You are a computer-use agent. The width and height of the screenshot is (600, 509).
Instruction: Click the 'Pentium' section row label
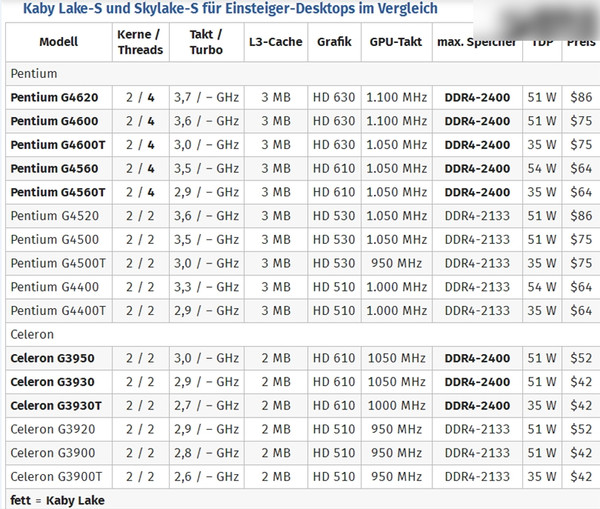coord(34,73)
